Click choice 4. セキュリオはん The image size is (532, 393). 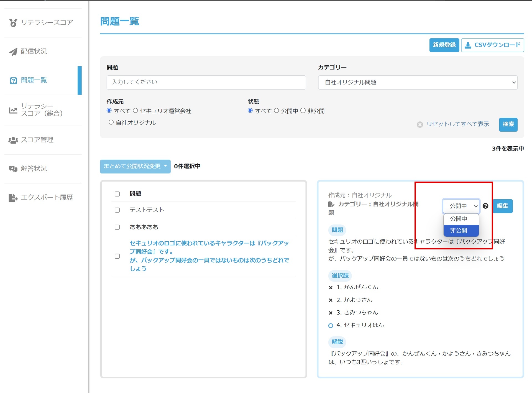pos(360,325)
